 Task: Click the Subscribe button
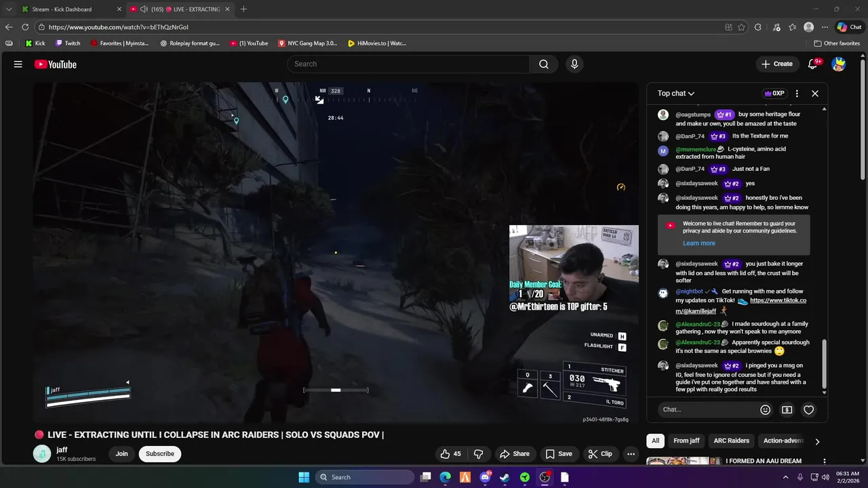160,454
